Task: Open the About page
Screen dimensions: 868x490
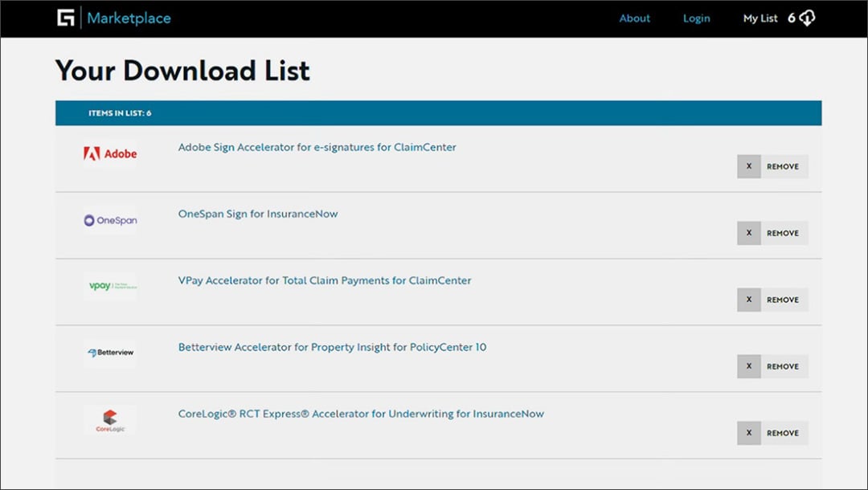Action: [x=634, y=18]
